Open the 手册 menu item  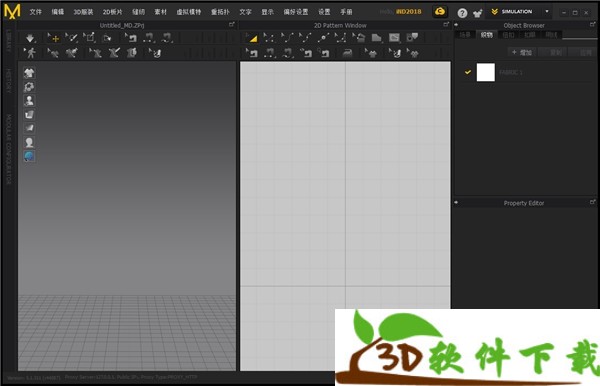(x=346, y=12)
